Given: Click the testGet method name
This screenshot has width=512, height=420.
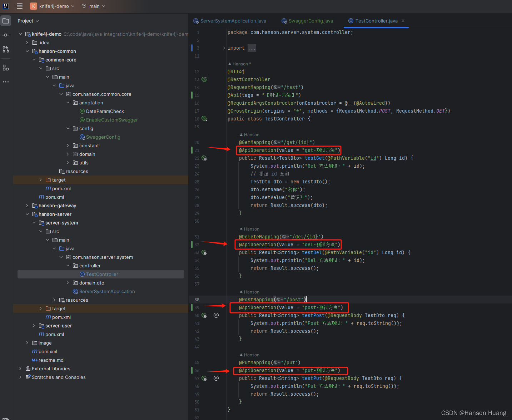Looking at the screenshot, I should click(x=315, y=158).
